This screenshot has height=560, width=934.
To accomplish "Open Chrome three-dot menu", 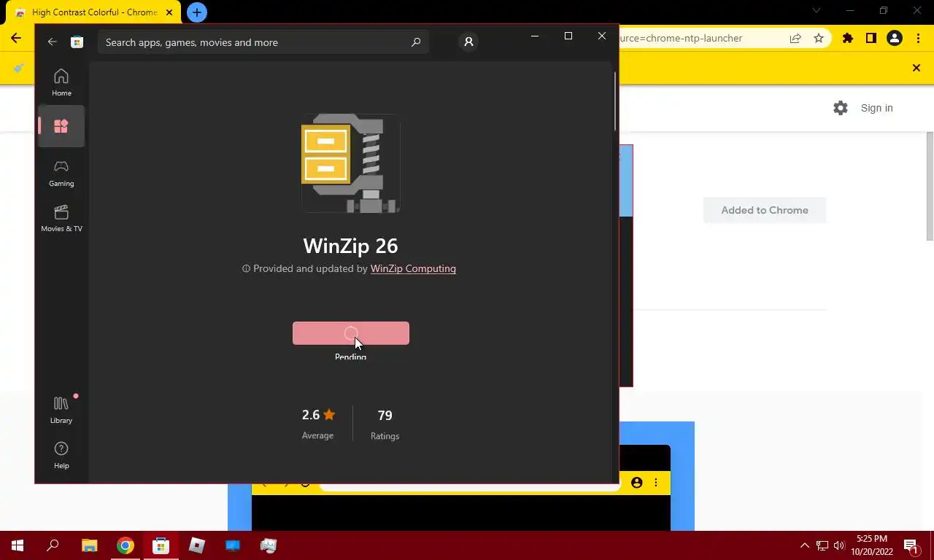I will (x=918, y=38).
